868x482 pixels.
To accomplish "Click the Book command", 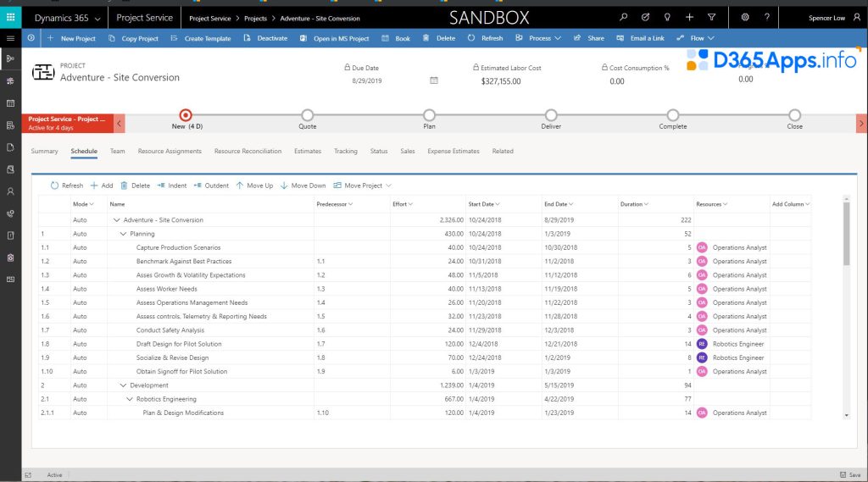I will [396, 38].
